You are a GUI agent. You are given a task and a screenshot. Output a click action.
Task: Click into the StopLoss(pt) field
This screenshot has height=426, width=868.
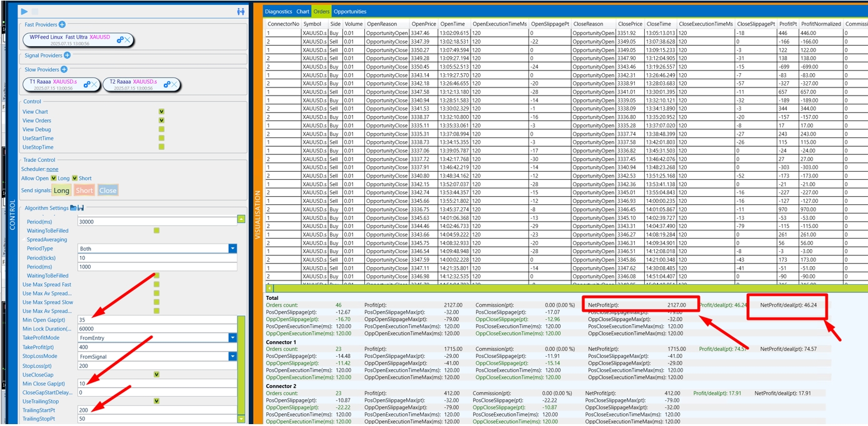click(x=157, y=365)
